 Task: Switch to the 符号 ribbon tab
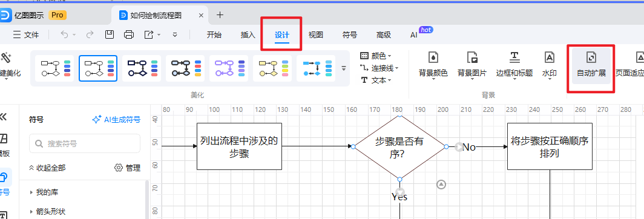[349, 35]
